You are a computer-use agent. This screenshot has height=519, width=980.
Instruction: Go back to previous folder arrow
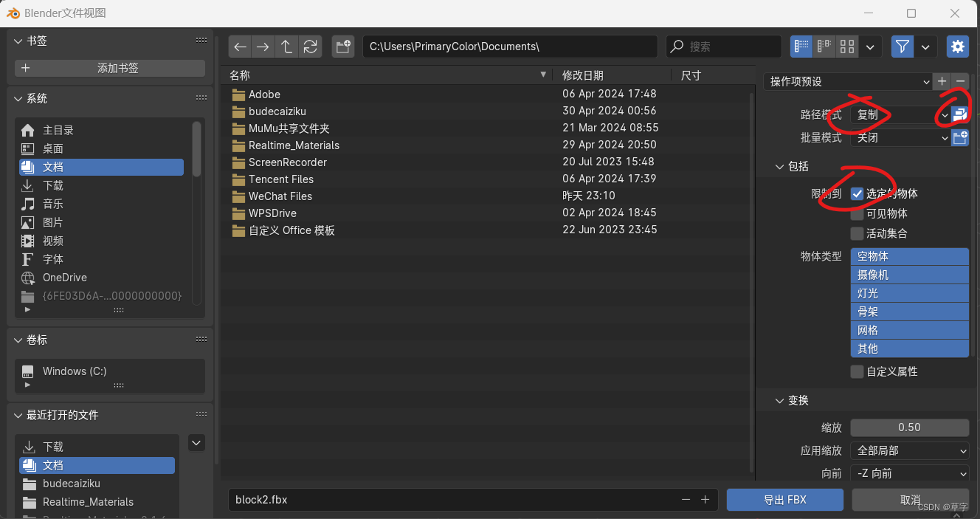[240, 47]
